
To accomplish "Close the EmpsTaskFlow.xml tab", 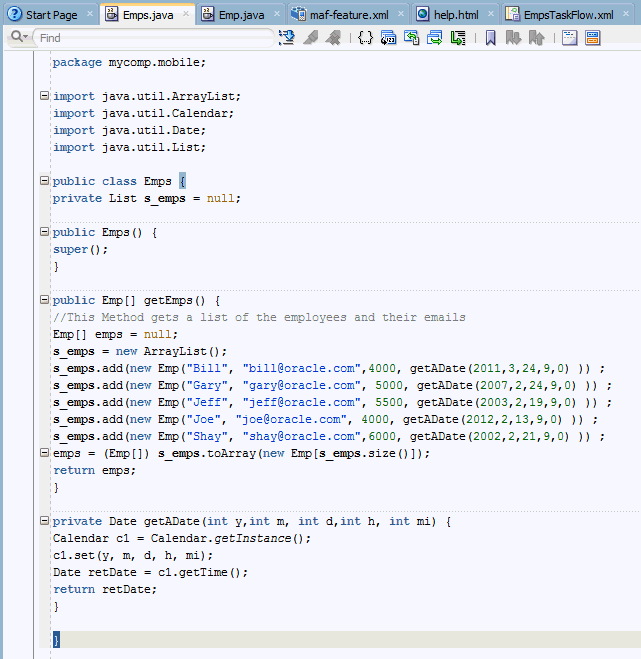I will pos(626,14).
